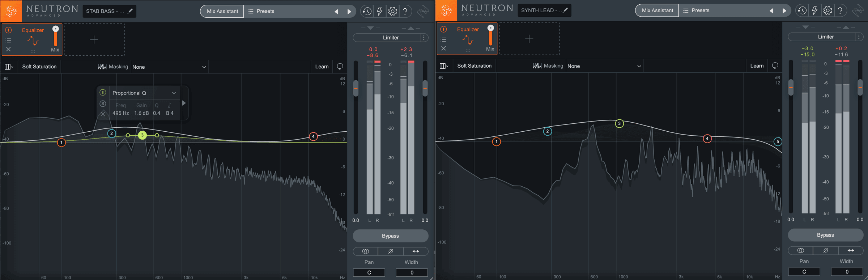868x280 pixels.
Task: Click Neutron logo in STAB BASS window
Action: click(x=11, y=11)
